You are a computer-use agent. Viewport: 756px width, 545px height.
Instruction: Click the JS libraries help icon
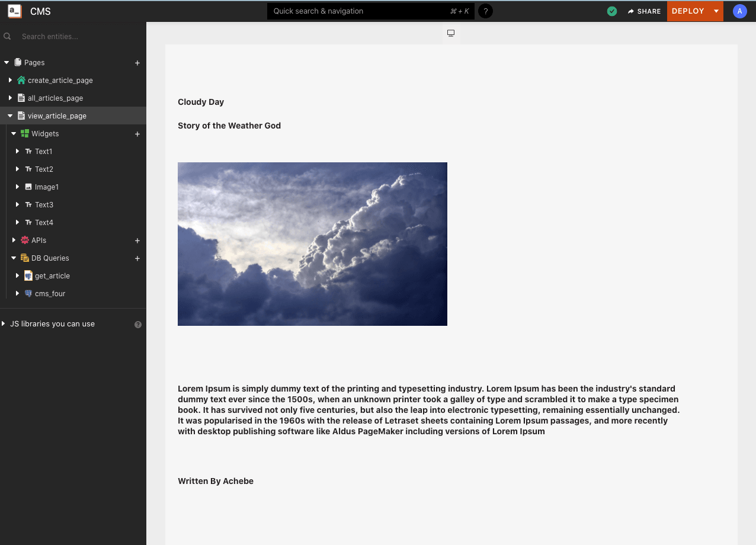[138, 325]
